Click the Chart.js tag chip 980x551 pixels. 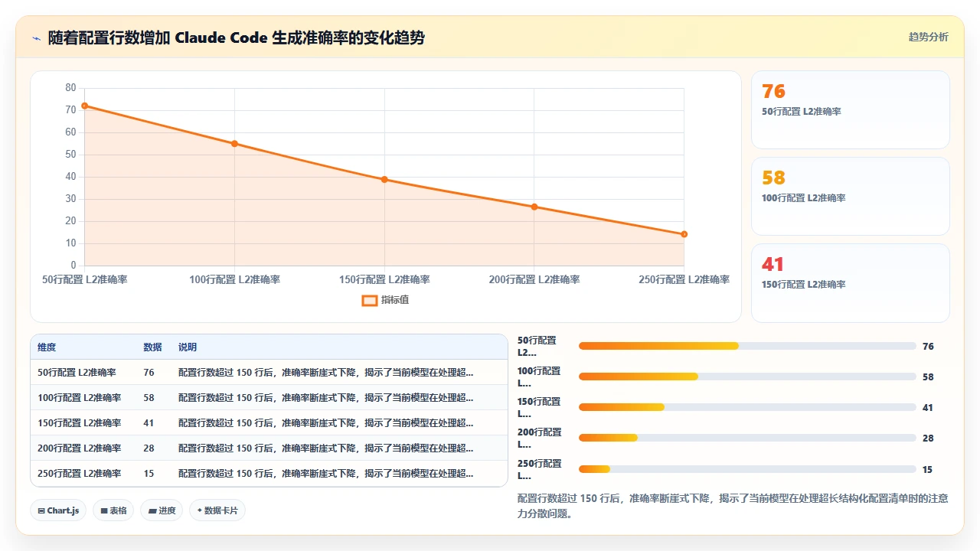(x=58, y=510)
